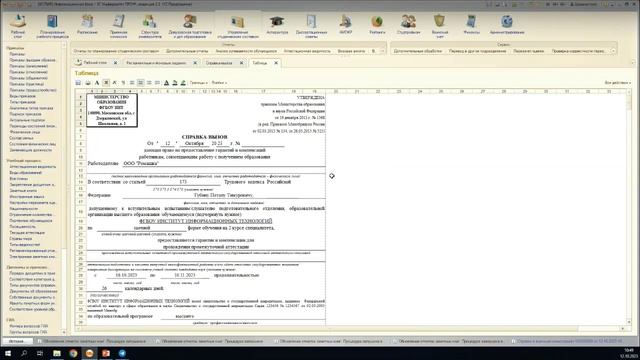The image size is (640, 360).
Task: Open Планирование учебного процесса section
Action: 52,25
